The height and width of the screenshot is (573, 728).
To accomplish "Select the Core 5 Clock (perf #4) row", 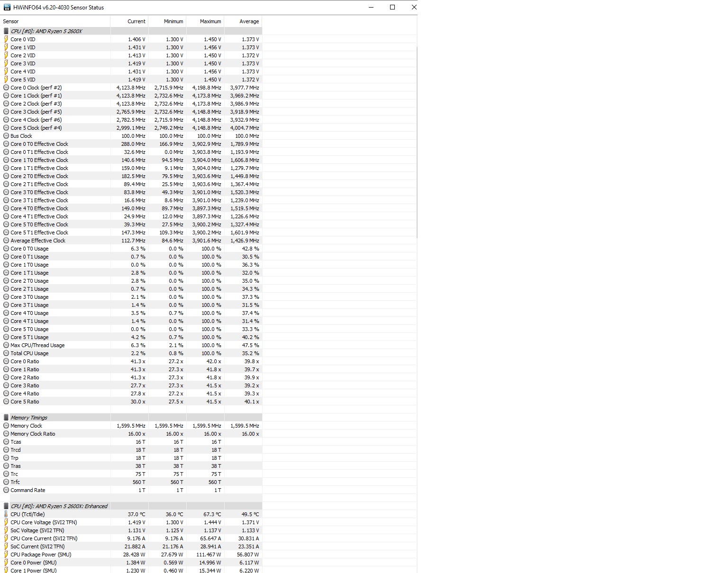I will (x=131, y=128).
